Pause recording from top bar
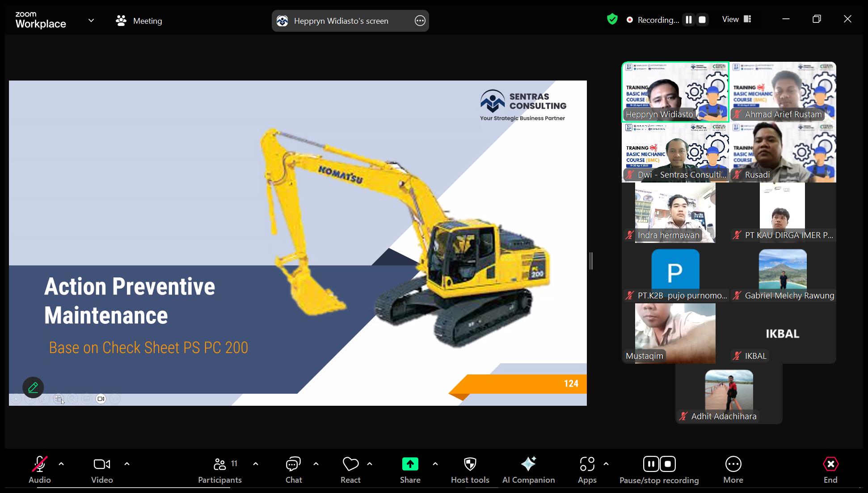This screenshot has height=493, width=868. (x=689, y=20)
